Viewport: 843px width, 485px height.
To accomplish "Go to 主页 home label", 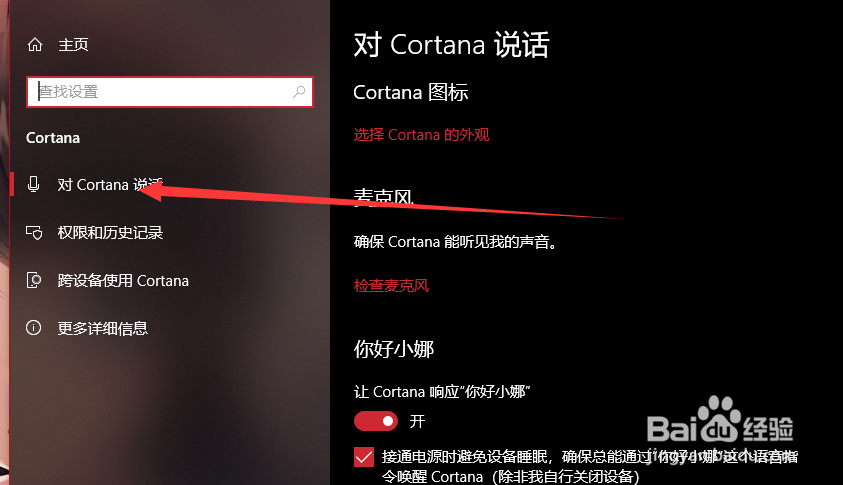I will pyautogui.click(x=73, y=45).
